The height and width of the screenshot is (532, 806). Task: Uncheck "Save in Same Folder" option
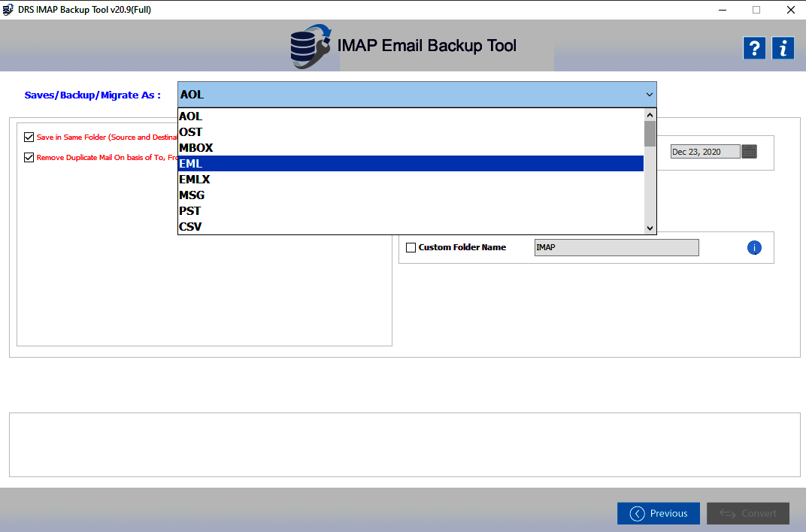tap(29, 137)
